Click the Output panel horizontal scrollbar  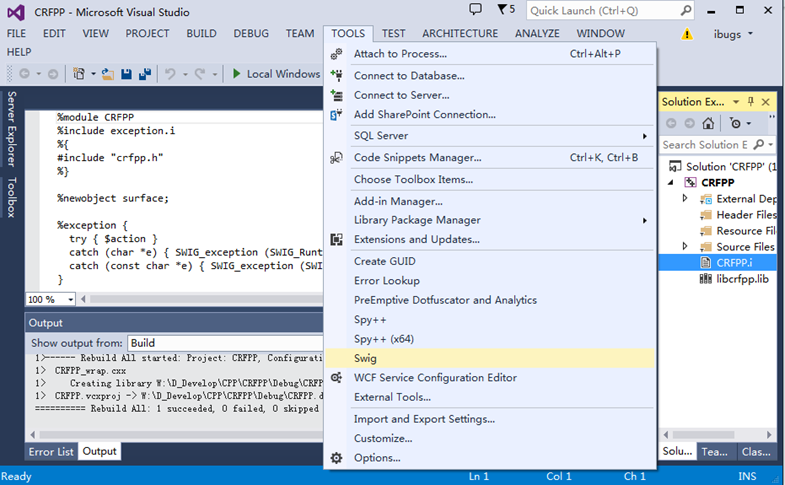[181, 434]
